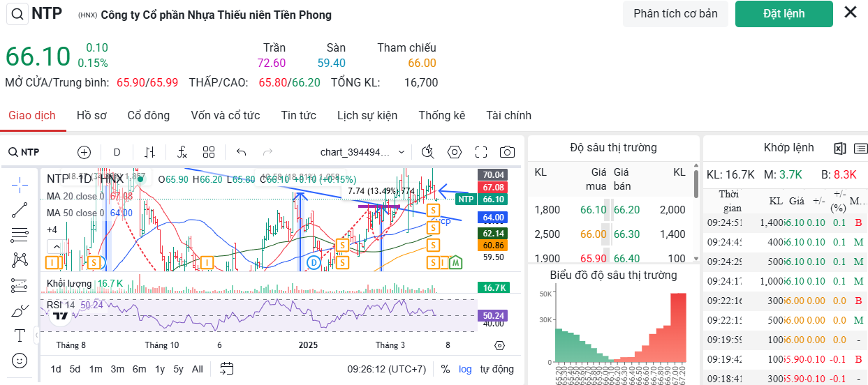Toggle percent scale on chart

446,369
